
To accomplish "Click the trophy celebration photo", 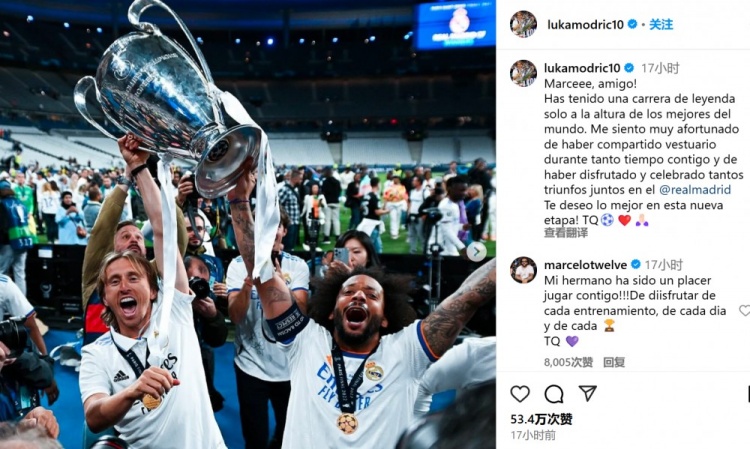I will click(x=248, y=225).
